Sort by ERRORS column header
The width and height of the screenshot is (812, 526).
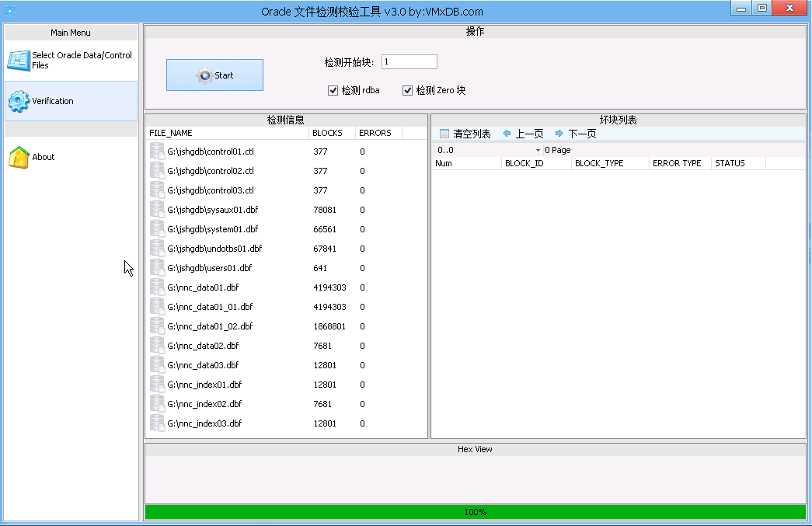[x=378, y=133]
